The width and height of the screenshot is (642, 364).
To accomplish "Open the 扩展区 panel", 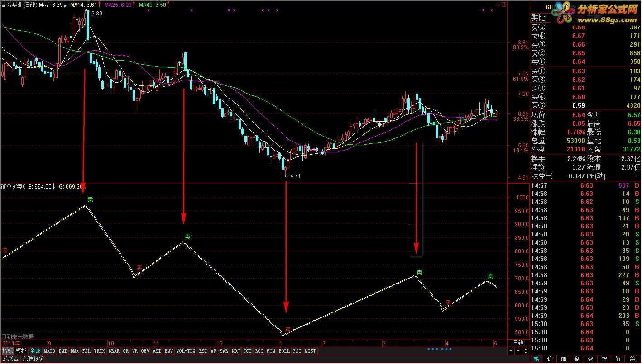I will pyautogui.click(x=10, y=359).
